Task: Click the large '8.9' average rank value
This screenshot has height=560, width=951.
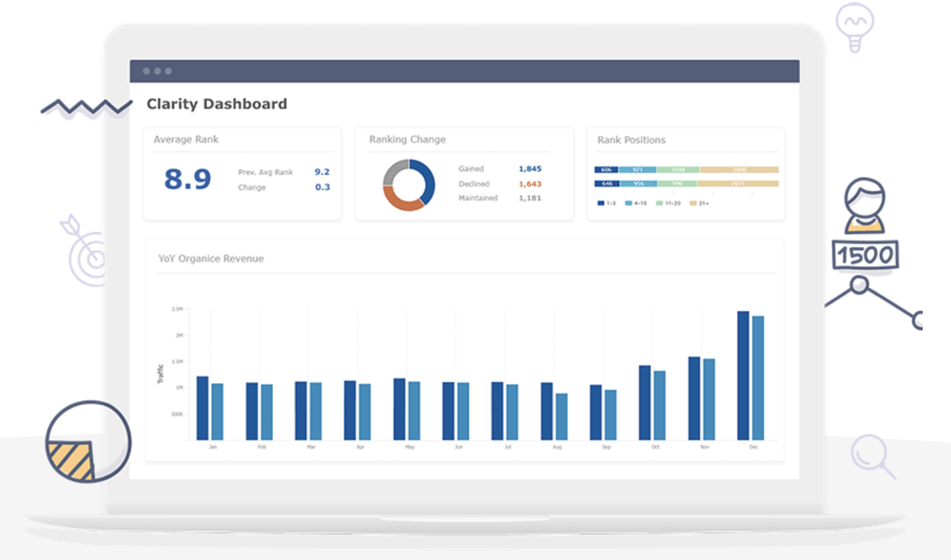Action: 187,179
